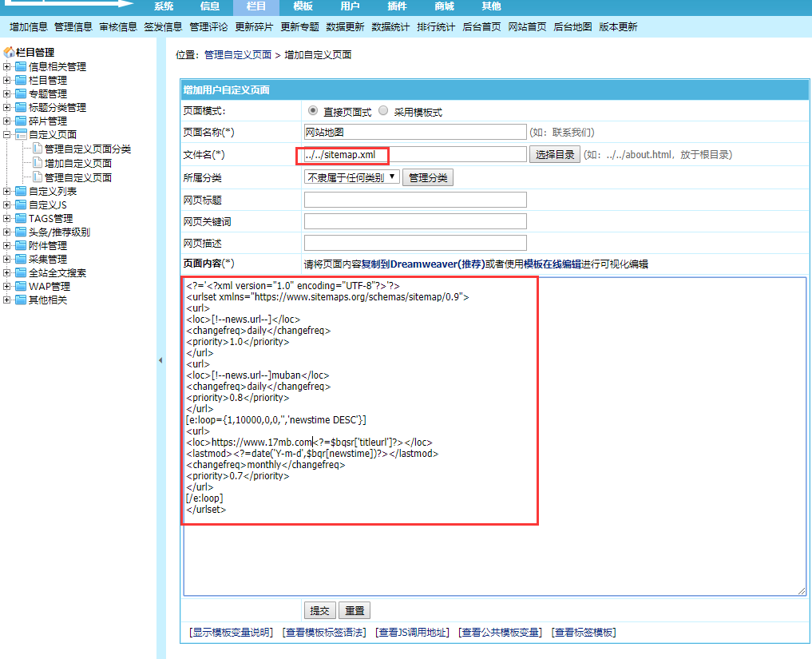Switch to the 模板 menu tab
This screenshot has width=812, height=659.
303,6
